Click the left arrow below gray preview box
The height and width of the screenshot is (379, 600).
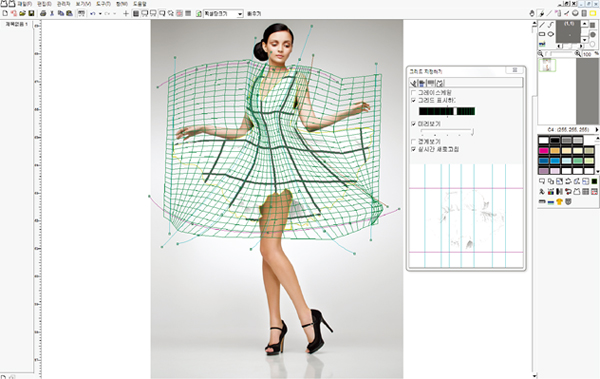tap(559, 46)
